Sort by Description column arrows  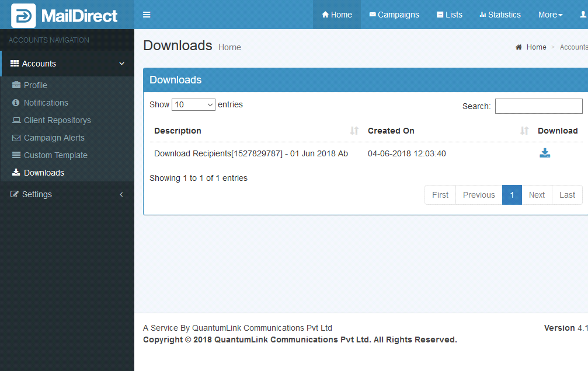pos(354,131)
